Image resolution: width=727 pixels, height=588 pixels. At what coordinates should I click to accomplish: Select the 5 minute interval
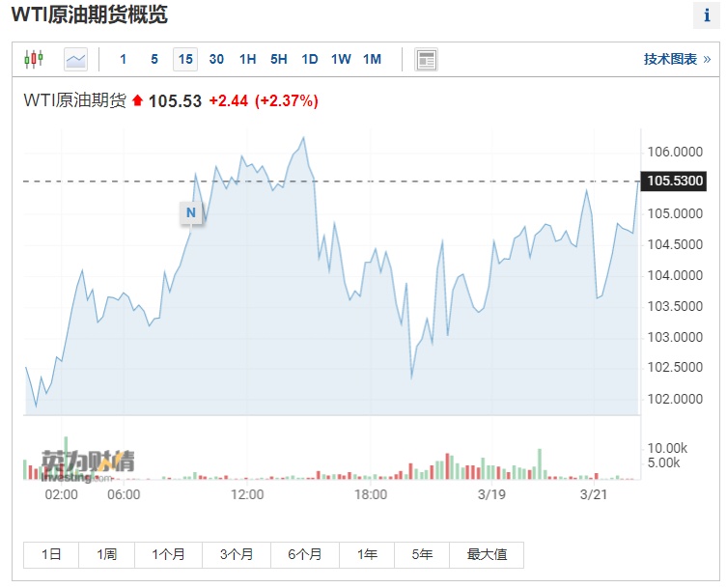[154, 59]
